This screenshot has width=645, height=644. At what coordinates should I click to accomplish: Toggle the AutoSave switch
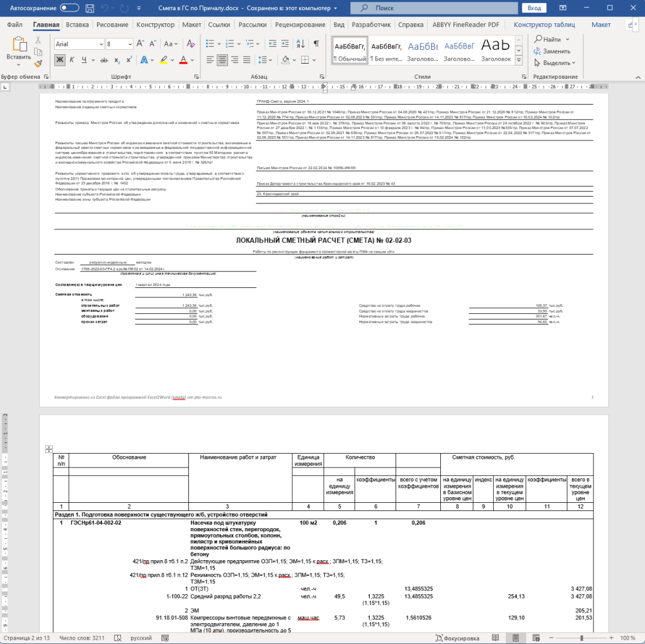[69, 8]
